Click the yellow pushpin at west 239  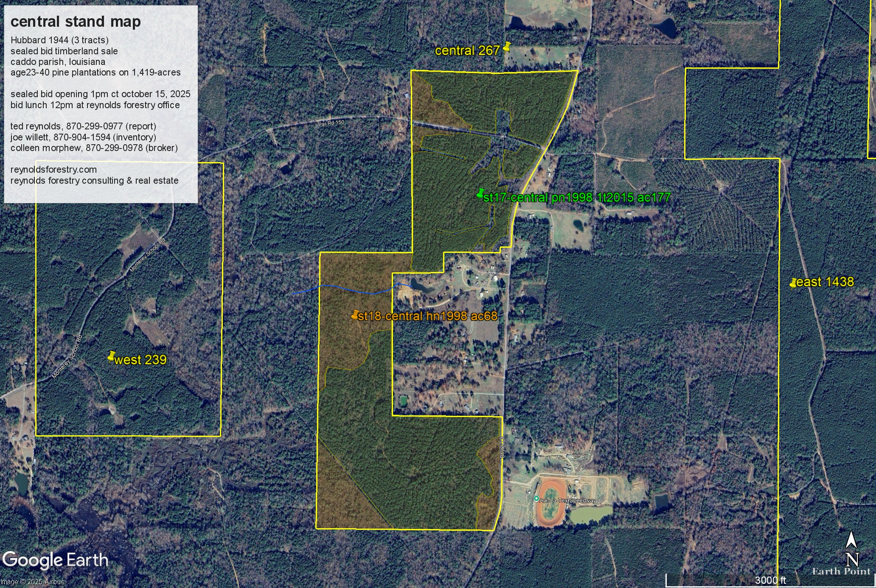[x=112, y=356]
